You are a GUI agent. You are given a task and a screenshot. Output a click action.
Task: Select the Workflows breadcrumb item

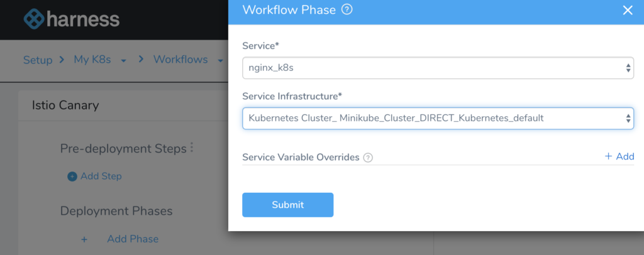tap(180, 60)
